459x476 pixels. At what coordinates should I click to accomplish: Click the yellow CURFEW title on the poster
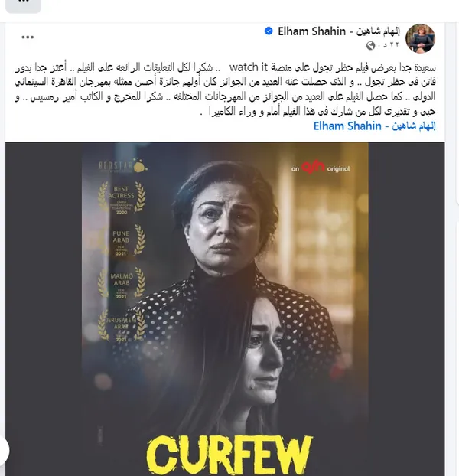coord(229,455)
